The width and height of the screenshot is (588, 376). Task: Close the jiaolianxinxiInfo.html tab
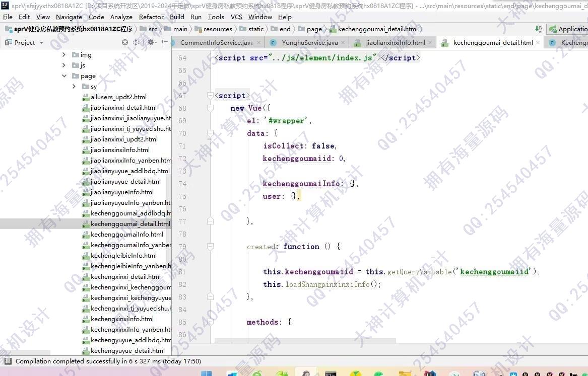[x=430, y=43]
